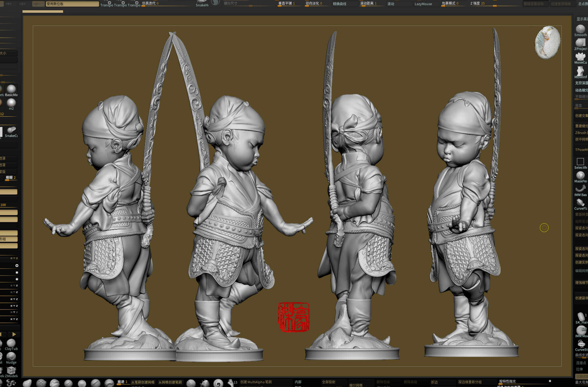Choose the IMM Mod brush
The width and height of the screenshot is (588, 387).
click(x=581, y=332)
